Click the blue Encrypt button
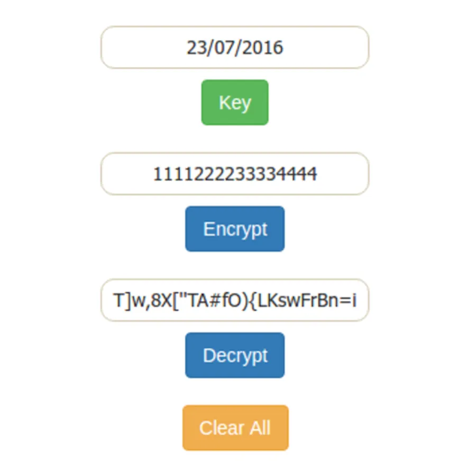 pos(235,228)
